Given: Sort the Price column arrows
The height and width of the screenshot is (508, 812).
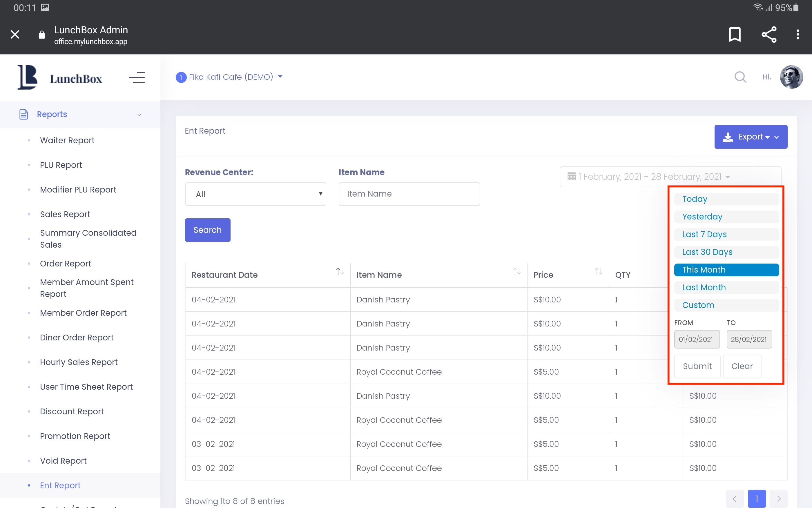Looking at the screenshot, I should [x=598, y=271].
